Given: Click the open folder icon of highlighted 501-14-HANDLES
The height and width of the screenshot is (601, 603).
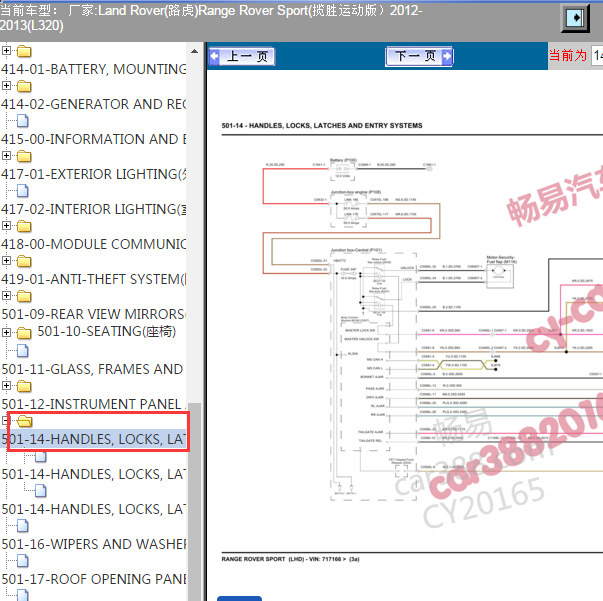Looking at the screenshot, I should pyautogui.click(x=25, y=421).
